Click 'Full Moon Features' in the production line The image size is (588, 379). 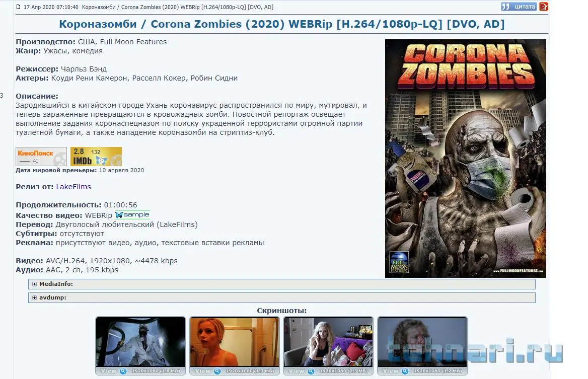point(133,42)
